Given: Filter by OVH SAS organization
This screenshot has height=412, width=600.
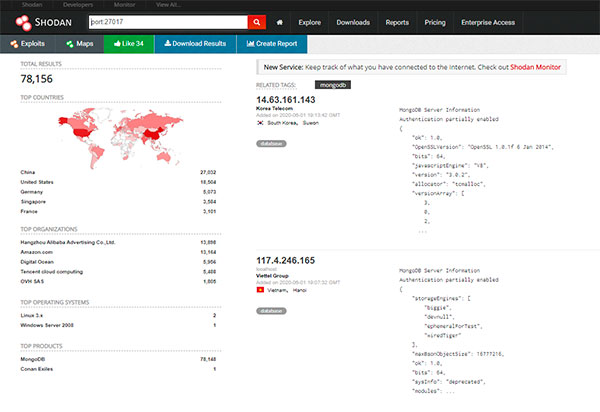Looking at the screenshot, I should pyautogui.click(x=32, y=282).
